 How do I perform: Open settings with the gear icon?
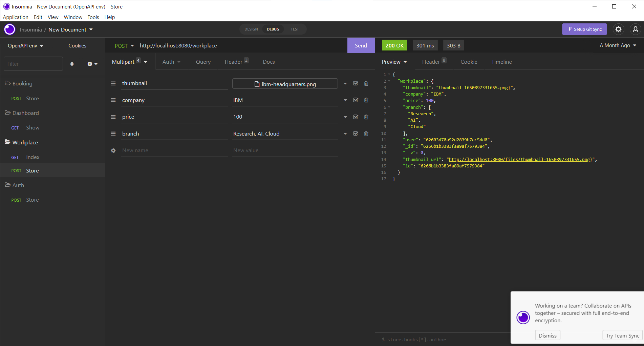click(618, 29)
